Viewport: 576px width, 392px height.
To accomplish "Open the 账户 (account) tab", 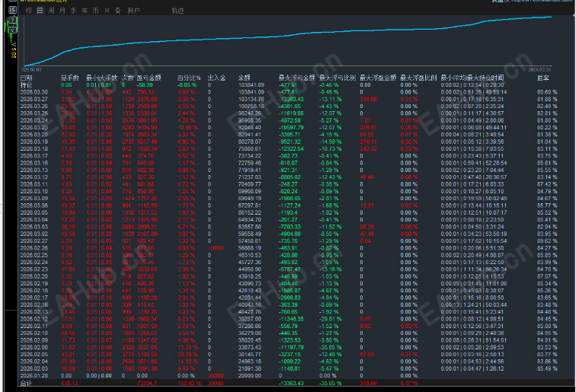I will 133,11.
